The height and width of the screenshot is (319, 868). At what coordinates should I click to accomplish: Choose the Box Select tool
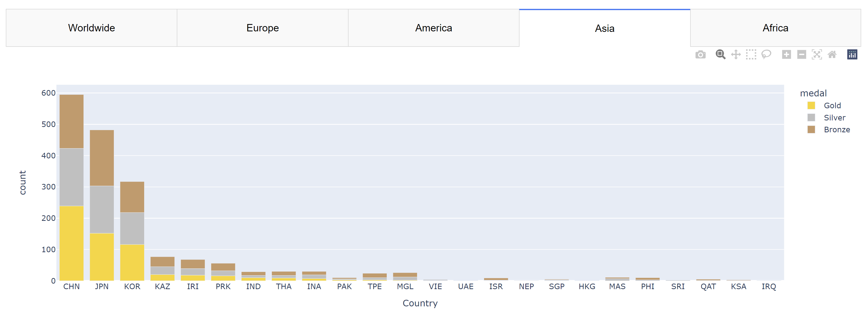pos(751,55)
